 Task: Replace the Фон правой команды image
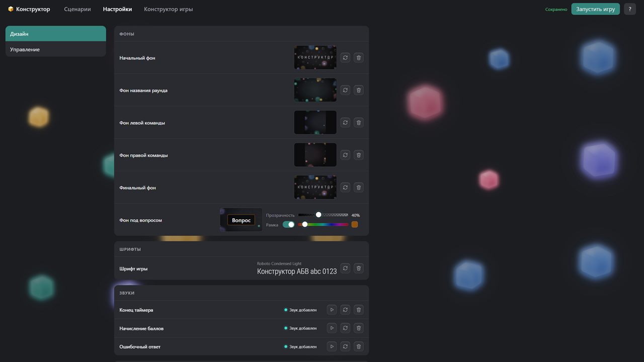[345, 155]
